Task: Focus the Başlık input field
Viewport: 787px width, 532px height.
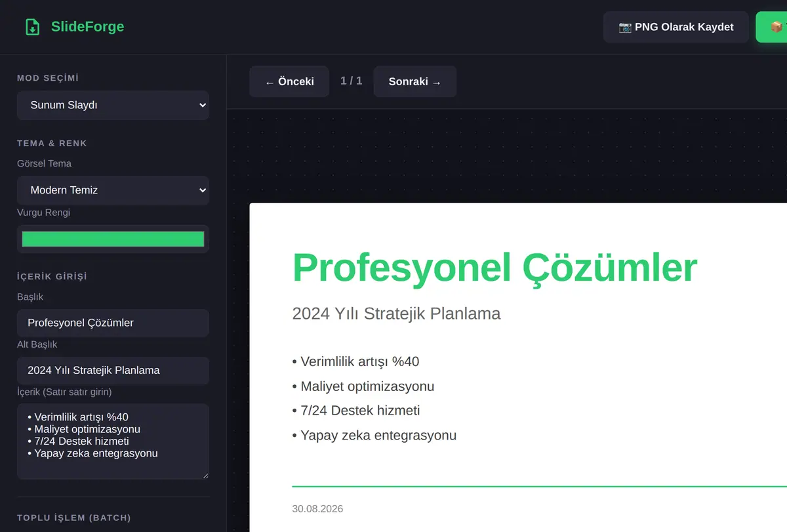Action: point(113,323)
